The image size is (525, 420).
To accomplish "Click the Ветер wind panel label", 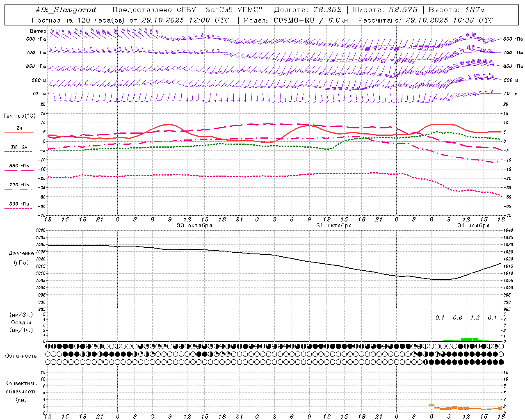I will [38, 31].
